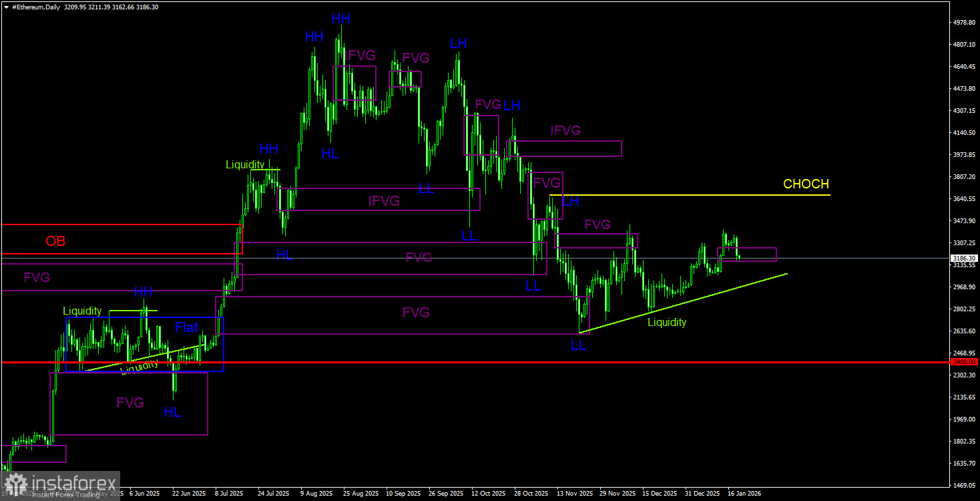Click the 29 Nov 2025 date label
This screenshot has height=501, width=980.
click(618, 494)
